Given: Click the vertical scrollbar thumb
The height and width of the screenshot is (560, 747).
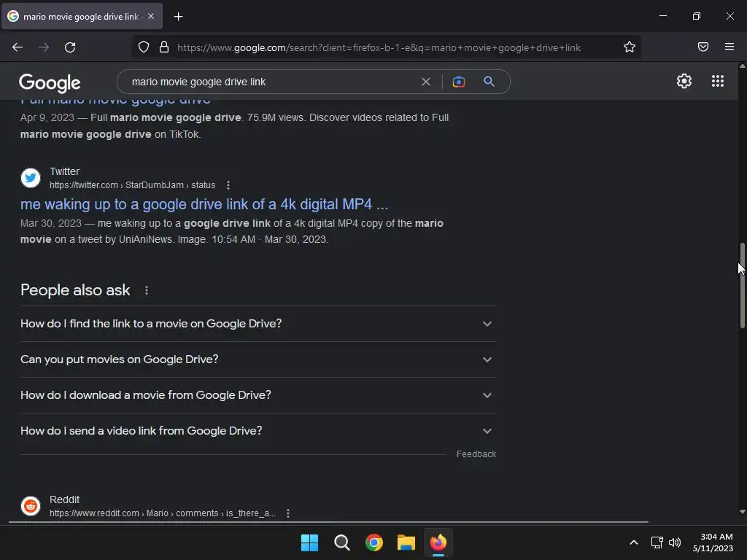Looking at the screenshot, I should click(742, 285).
